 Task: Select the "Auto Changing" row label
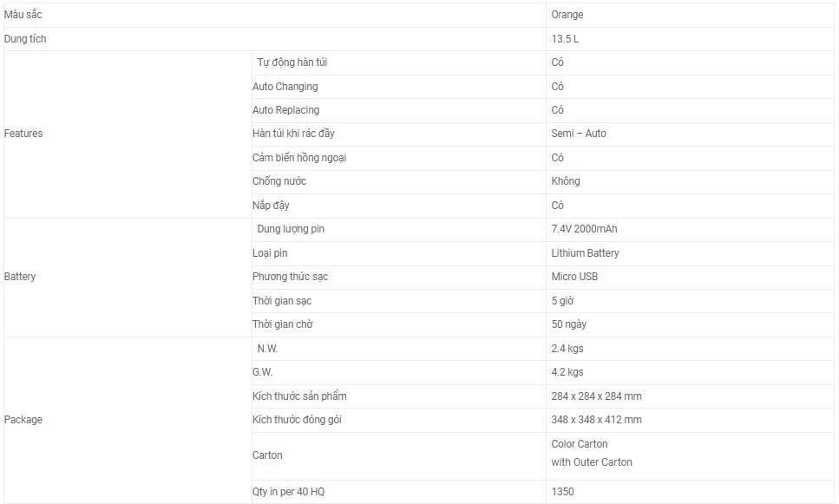(x=285, y=87)
